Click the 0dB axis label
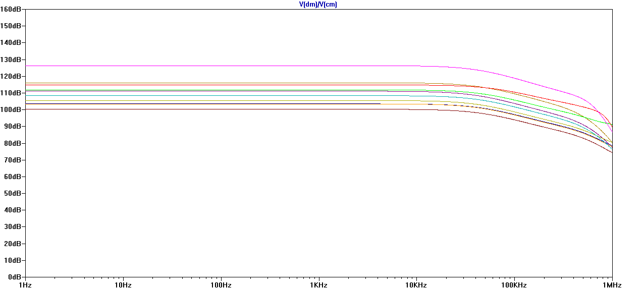Image resolution: width=644 pixels, height=290 pixels. click(x=14, y=277)
